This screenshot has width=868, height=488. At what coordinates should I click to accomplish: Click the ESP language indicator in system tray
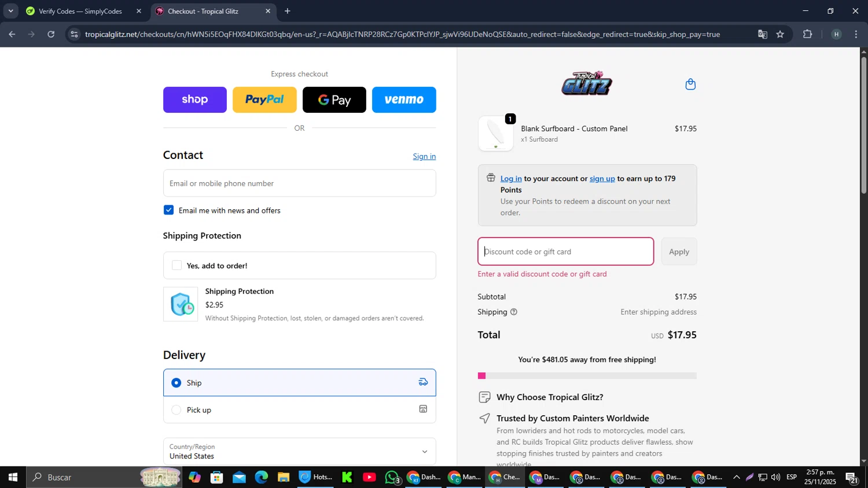pyautogui.click(x=792, y=477)
